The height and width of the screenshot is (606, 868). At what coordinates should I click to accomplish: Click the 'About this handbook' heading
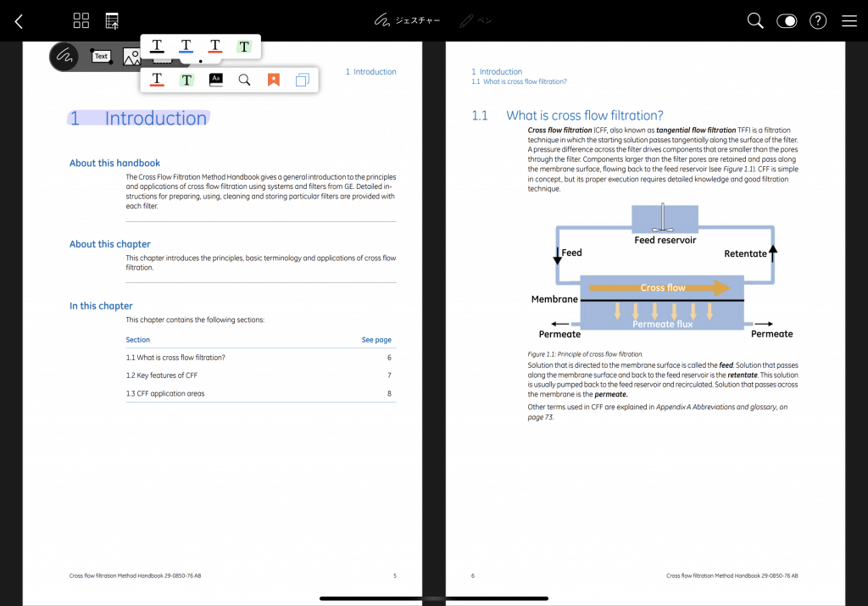[114, 164]
